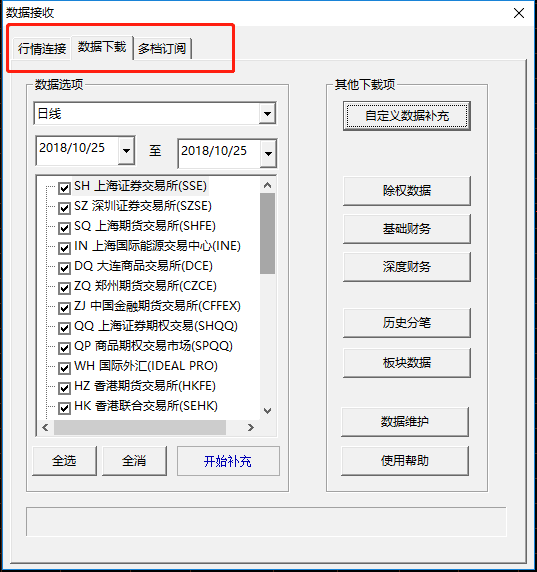Open the start date picker arrow

(126, 150)
